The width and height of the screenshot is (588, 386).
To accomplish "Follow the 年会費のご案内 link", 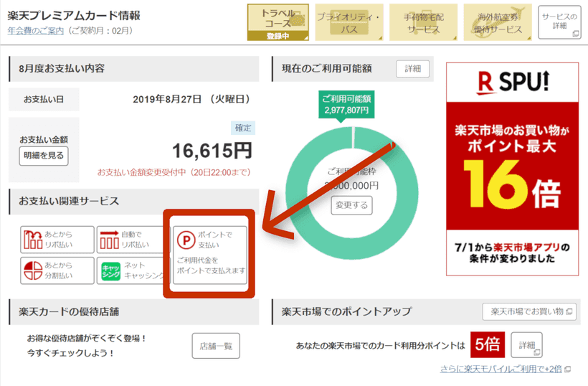I will 36,31.
